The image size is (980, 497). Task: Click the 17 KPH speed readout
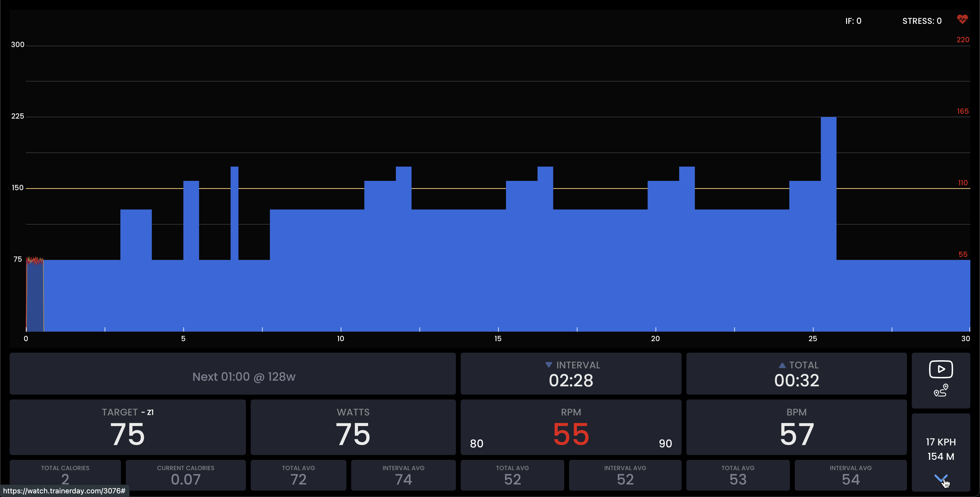[941, 442]
